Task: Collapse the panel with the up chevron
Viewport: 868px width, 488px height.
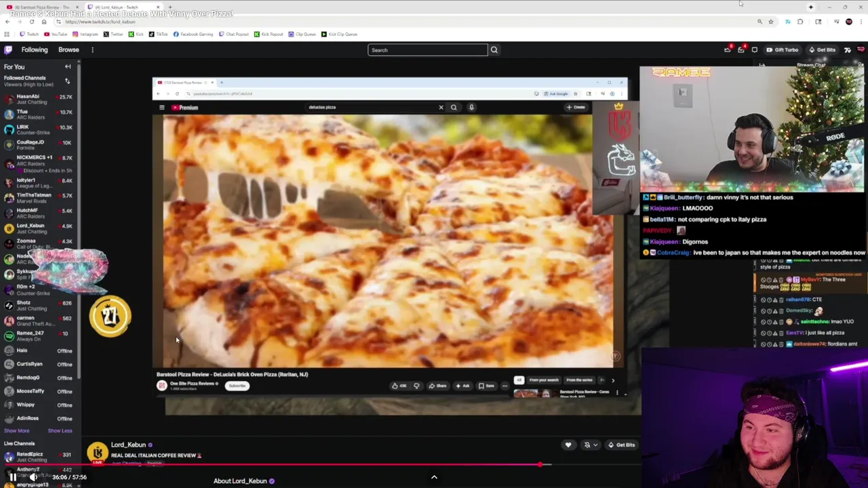Action: 434,477
